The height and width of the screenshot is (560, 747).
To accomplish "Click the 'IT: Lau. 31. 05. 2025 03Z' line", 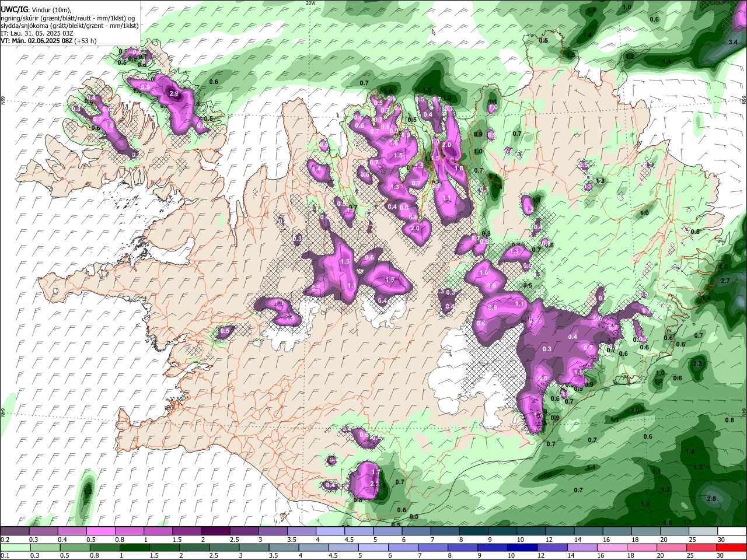I will coord(37,33).
